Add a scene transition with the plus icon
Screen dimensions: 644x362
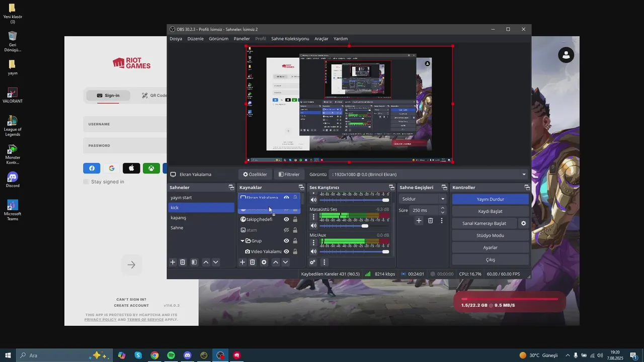419,220
